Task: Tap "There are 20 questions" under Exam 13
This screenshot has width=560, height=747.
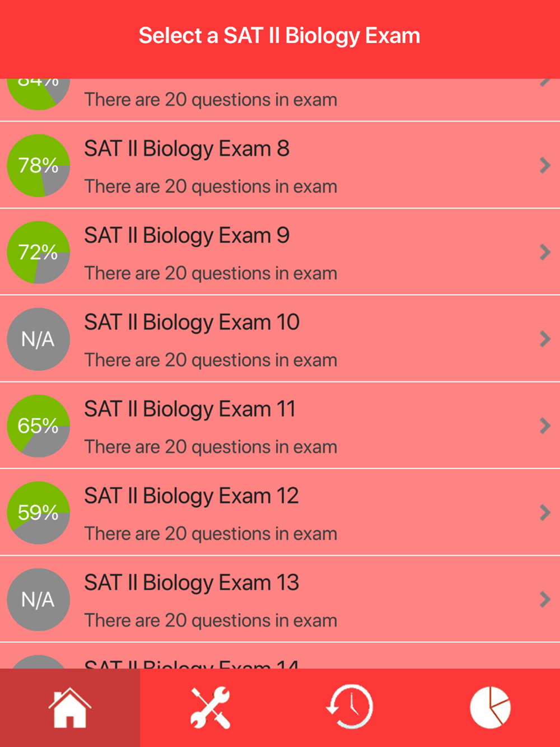Action: point(211,620)
